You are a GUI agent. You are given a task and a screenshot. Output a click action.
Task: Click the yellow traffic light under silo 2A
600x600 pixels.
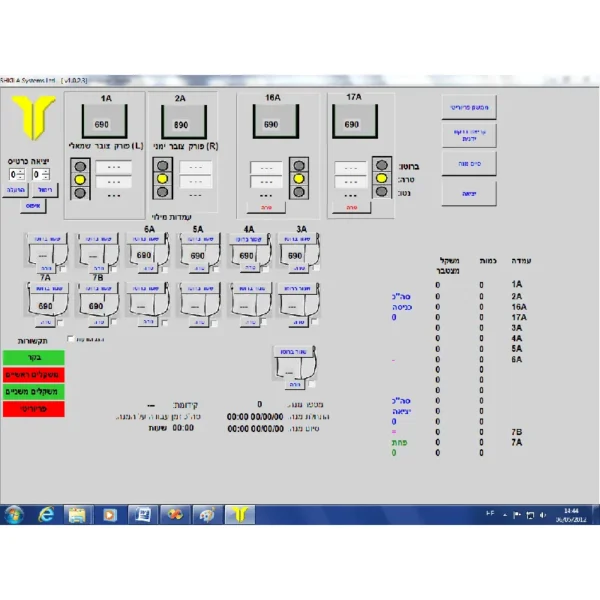click(159, 179)
